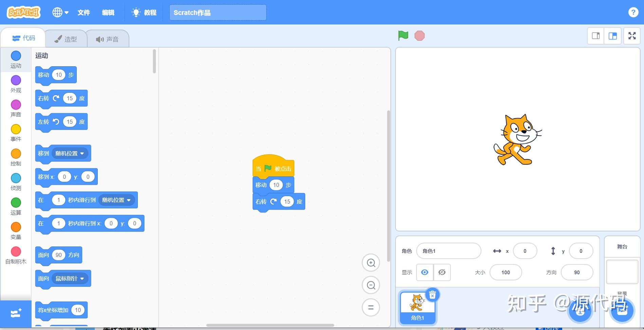The image size is (644, 330).
Task: Switch to the 声音 tab
Action: [x=107, y=39]
